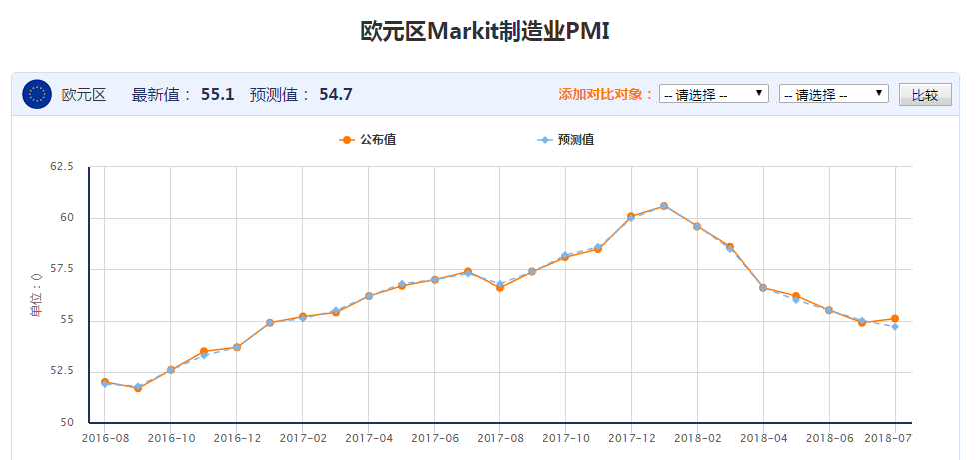Viewport: 980px width, 460px height.
Task: Click the data point at 2017-12
Action: (x=631, y=216)
